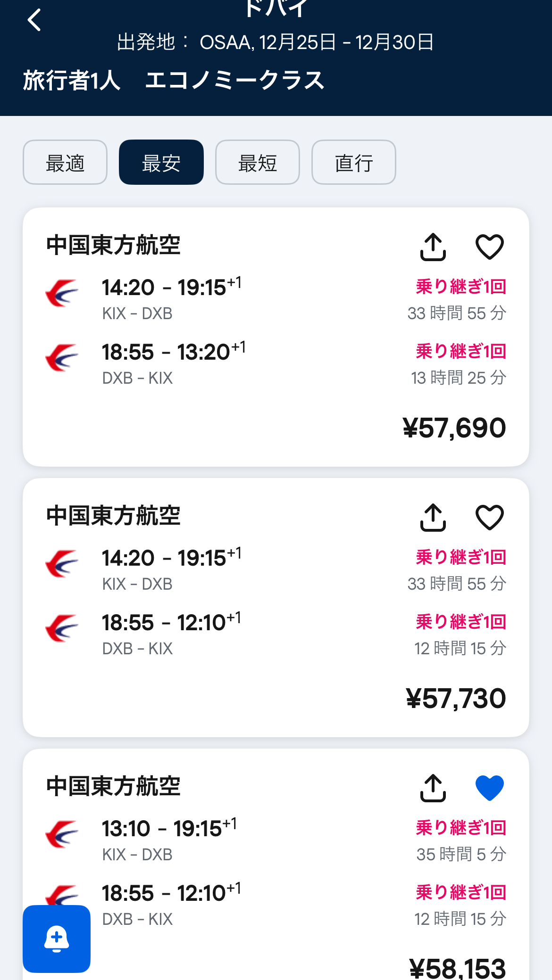
Task: Select the 最安 sort tab
Action: point(161,163)
